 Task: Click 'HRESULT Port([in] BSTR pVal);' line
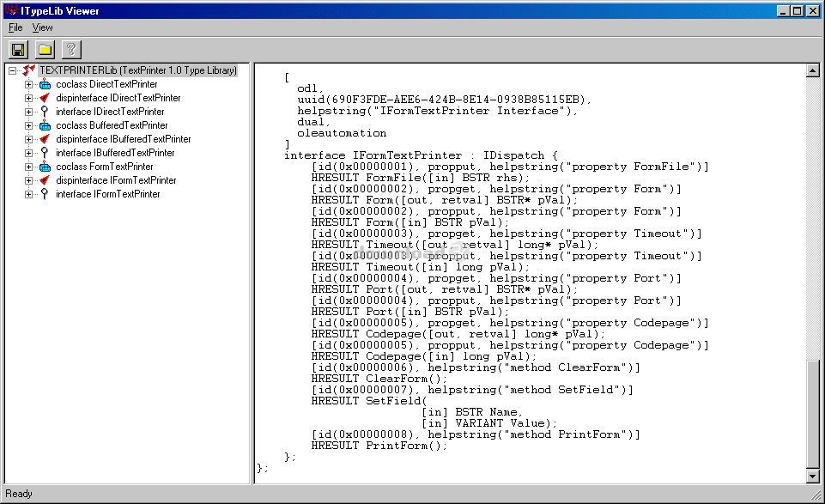(x=409, y=312)
